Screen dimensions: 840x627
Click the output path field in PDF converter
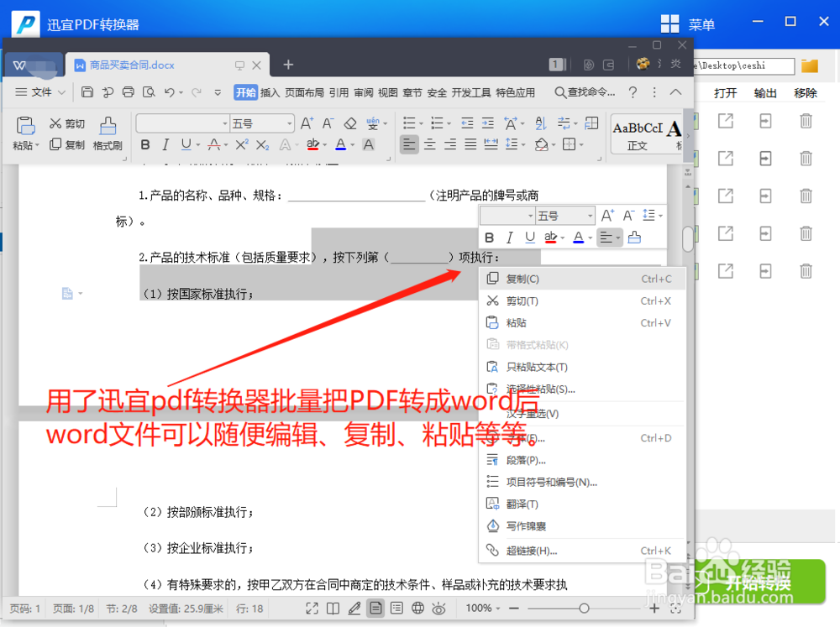[744, 65]
